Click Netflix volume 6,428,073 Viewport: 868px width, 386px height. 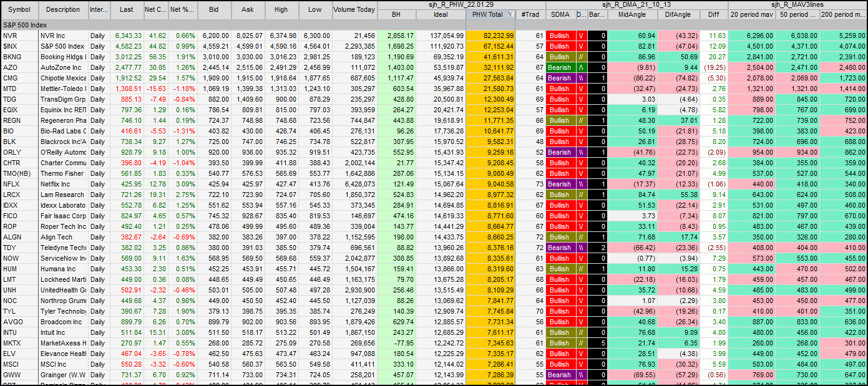pos(354,184)
